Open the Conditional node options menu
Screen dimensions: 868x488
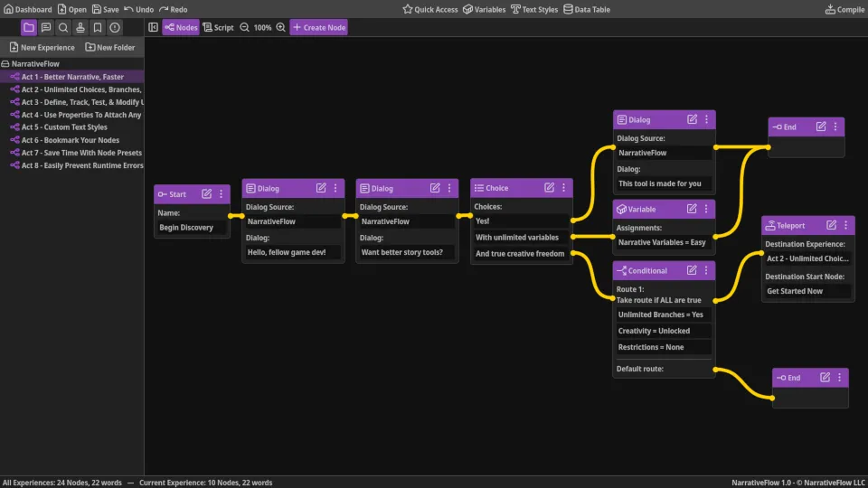pyautogui.click(x=706, y=270)
